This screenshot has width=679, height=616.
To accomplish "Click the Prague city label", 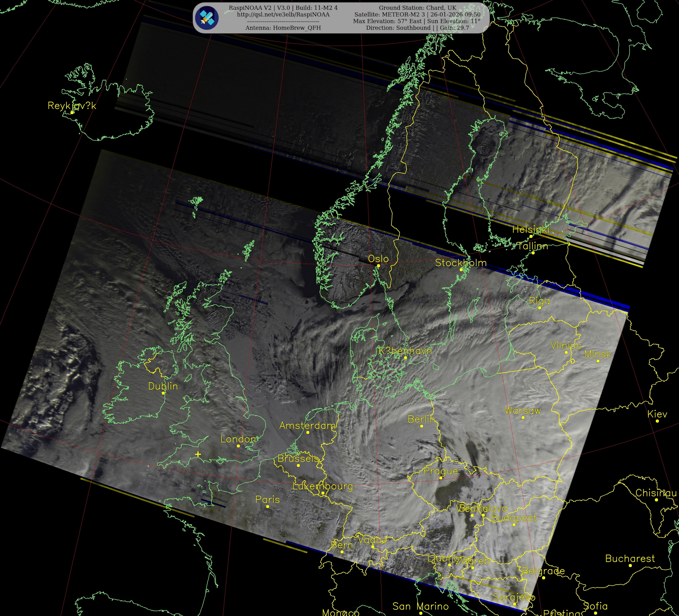I will coord(441,471).
